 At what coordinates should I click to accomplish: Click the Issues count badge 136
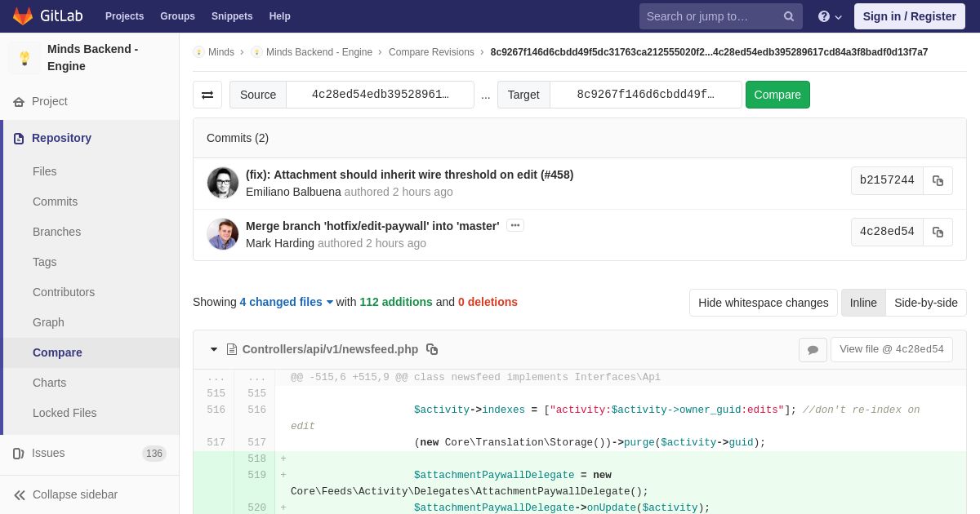click(x=154, y=454)
